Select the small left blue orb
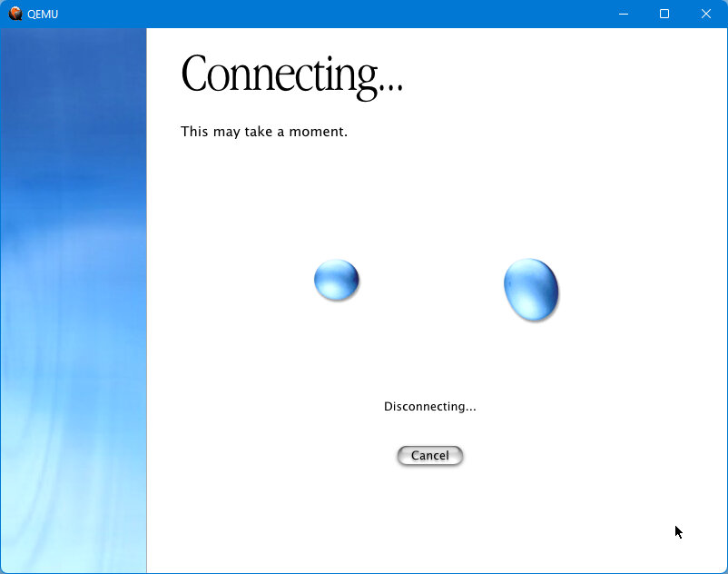This screenshot has height=574, width=728. coord(337,280)
